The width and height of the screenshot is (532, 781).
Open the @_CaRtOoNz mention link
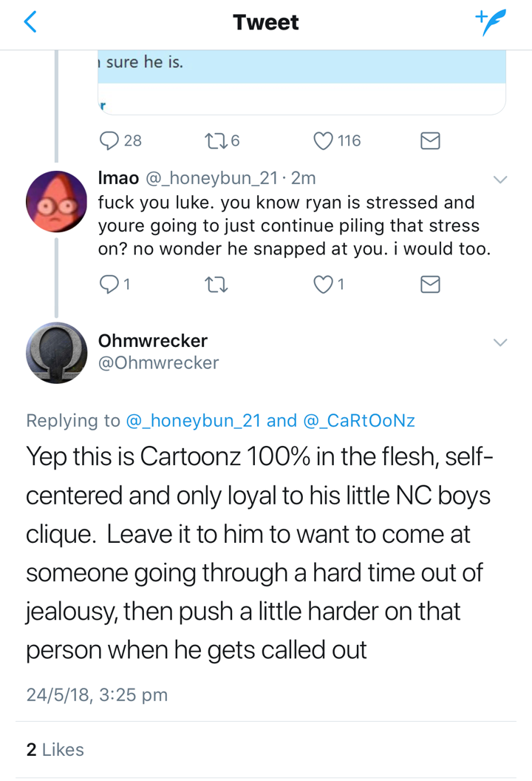(x=359, y=421)
